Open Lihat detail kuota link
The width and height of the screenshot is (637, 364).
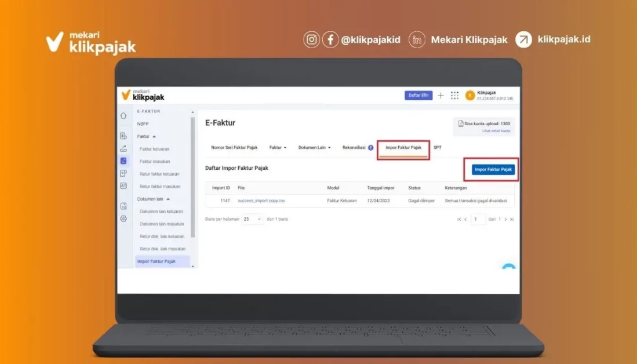[x=496, y=131]
